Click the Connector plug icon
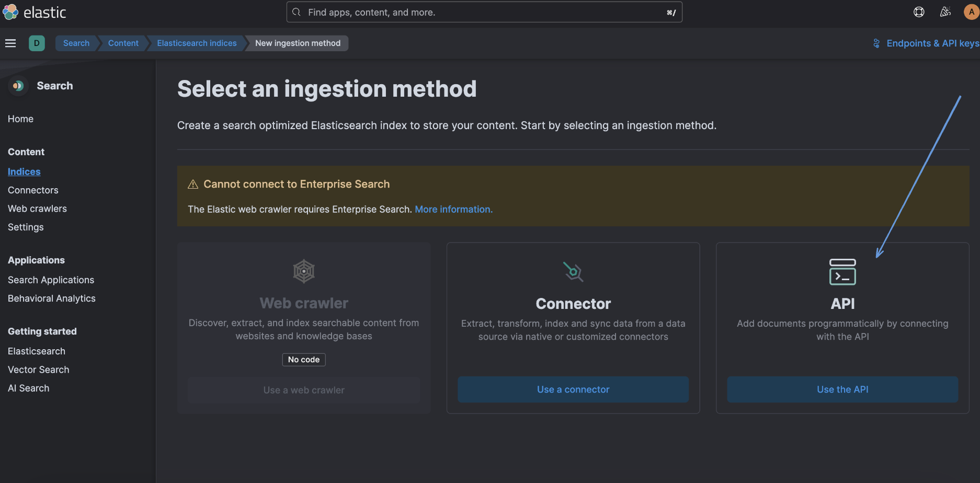980x483 pixels. coord(573,272)
